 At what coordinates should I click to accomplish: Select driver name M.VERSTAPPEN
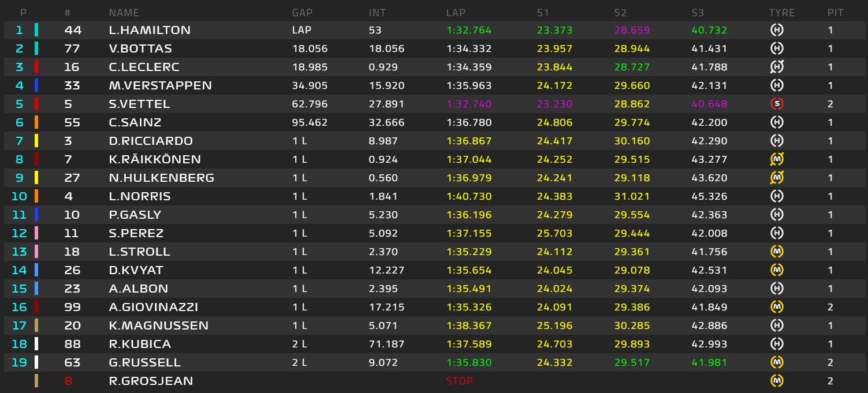[x=160, y=85]
